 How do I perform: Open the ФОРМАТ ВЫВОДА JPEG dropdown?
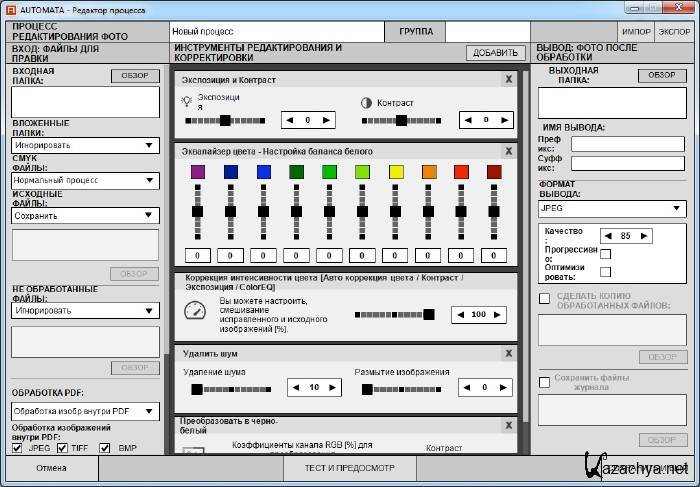click(612, 209)
